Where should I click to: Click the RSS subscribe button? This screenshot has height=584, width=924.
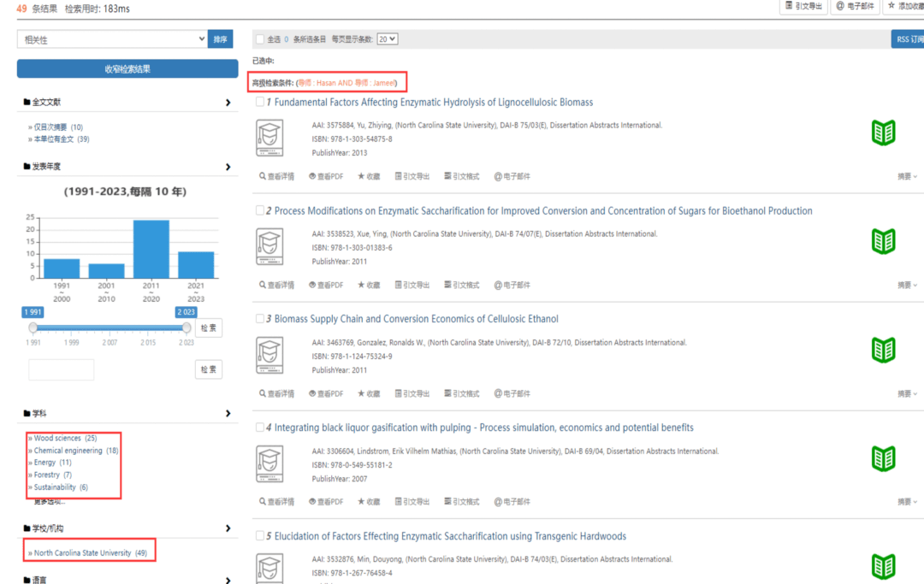pyautogui.click(x=908, y=38)
